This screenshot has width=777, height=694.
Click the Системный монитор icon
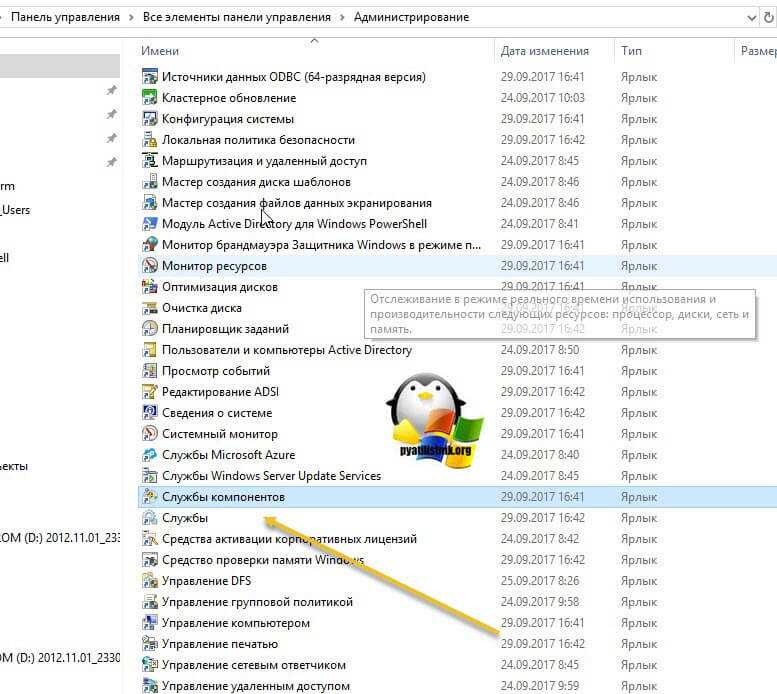(150, 433)
